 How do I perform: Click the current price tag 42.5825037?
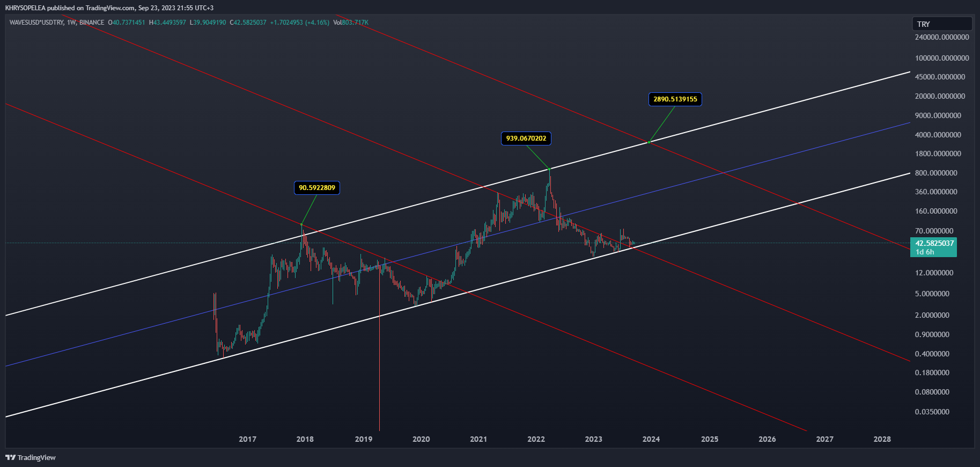point(933,247)
